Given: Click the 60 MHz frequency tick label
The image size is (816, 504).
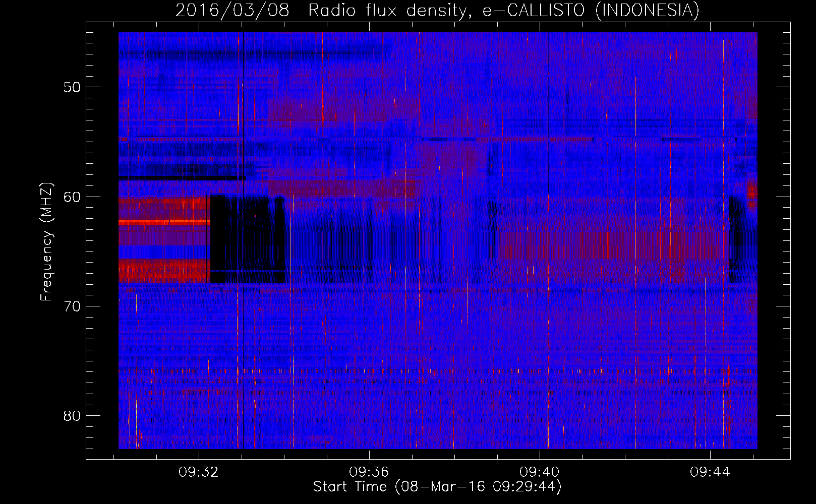Looking at the screenshot, I should (72, 197).
